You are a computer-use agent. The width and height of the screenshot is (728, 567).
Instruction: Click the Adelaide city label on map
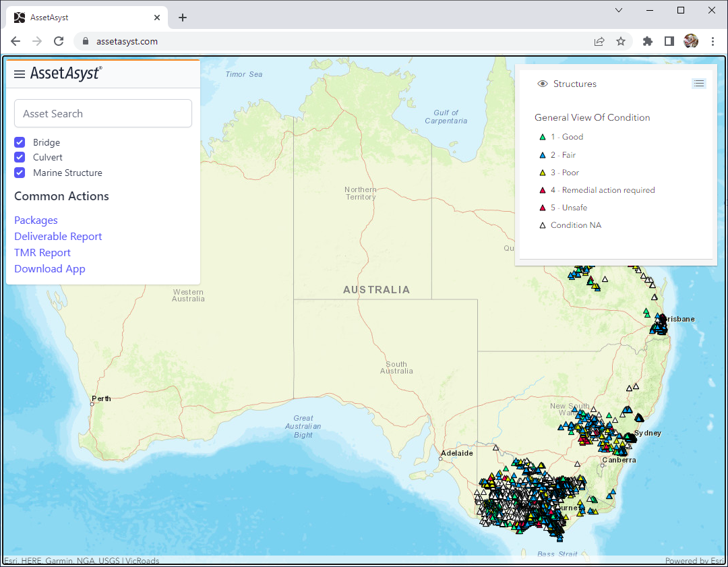point(457,453)
